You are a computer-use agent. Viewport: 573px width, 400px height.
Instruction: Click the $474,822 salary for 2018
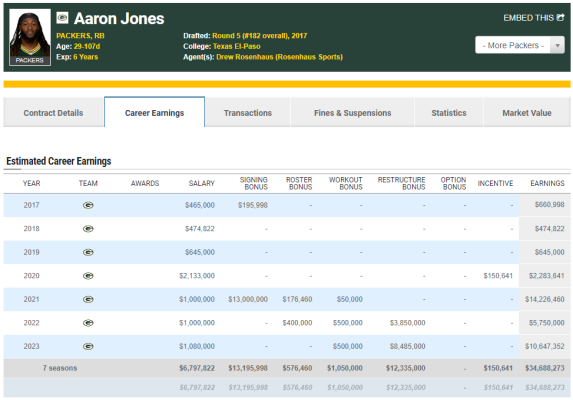click(200, 229)
